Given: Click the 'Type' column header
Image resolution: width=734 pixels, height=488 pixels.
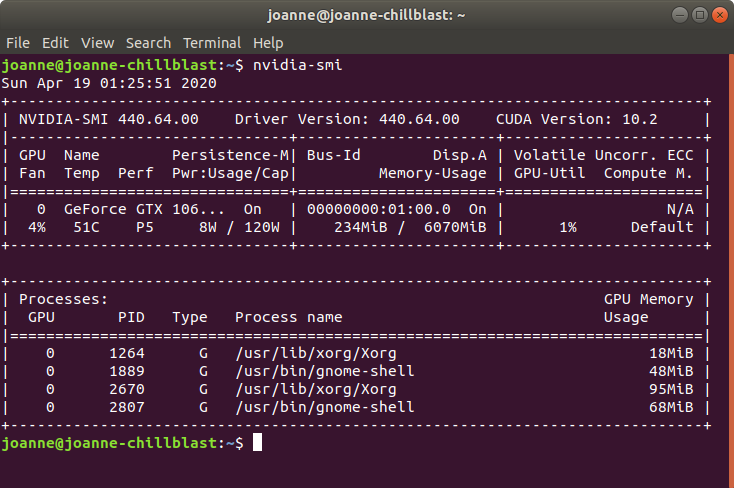Looking at the screenshot, I should coord(190,318).
